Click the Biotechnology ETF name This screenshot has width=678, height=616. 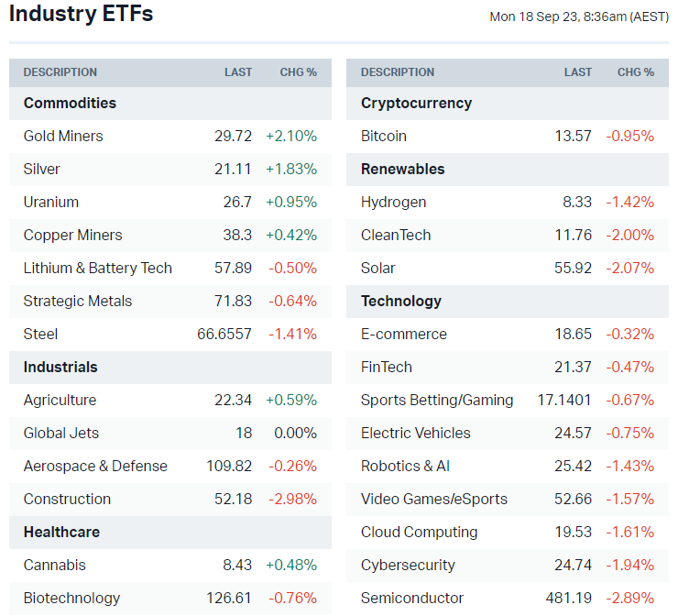pyautogui.click(x=71, y=598)
